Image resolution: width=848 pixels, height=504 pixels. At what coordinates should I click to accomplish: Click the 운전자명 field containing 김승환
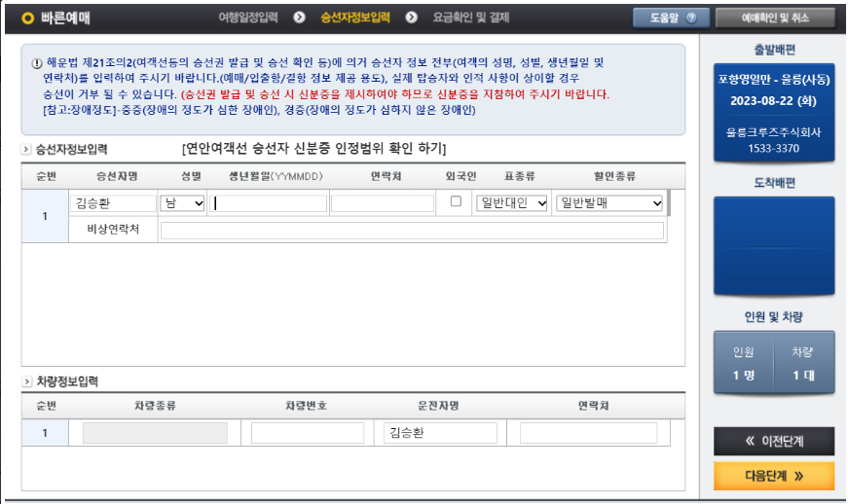point(440,433)
